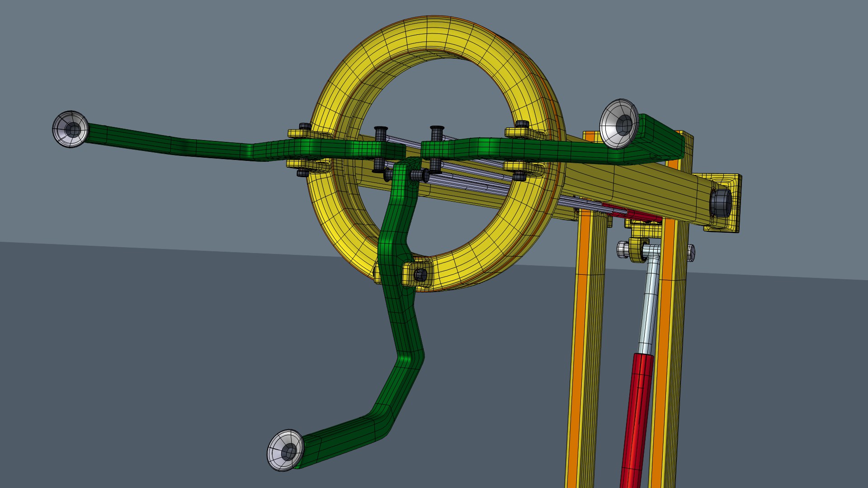Select the suction cup at the lower arm end
The width and height of the screenshot is (868, 488).
pos(286,450)
